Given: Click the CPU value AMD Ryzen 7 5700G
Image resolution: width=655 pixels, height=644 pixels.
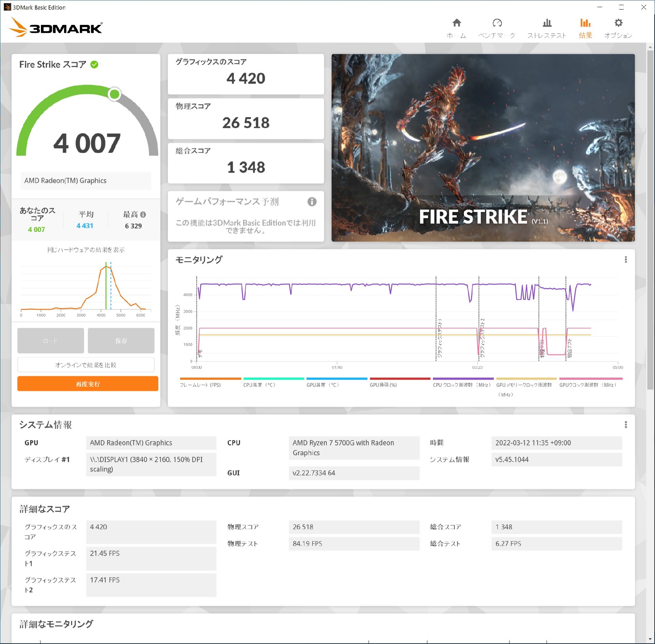Looking at the screenshot, I should pos(354,448).
